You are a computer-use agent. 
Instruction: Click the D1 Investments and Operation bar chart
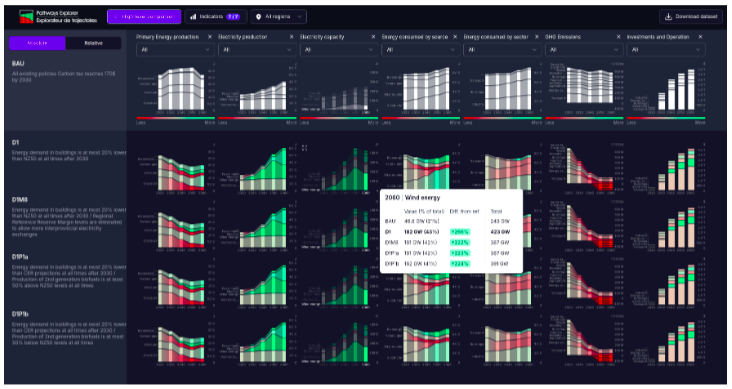tap(666, 169)
